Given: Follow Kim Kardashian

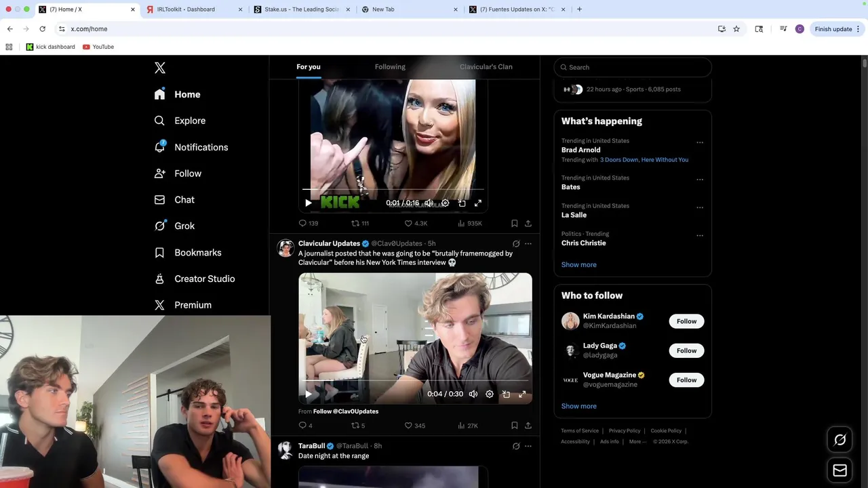Looking at the screenshot, I should tap(686, 321).
